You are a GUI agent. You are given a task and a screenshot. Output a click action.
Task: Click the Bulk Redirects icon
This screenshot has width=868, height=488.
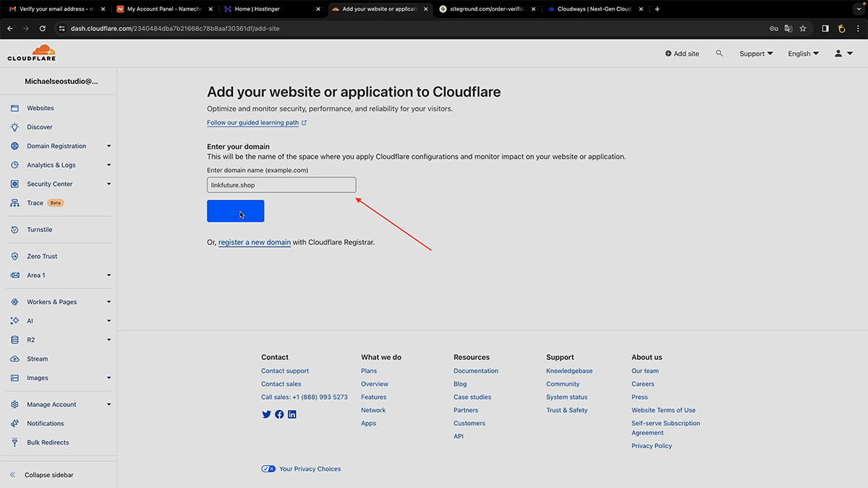click(14, 442)
